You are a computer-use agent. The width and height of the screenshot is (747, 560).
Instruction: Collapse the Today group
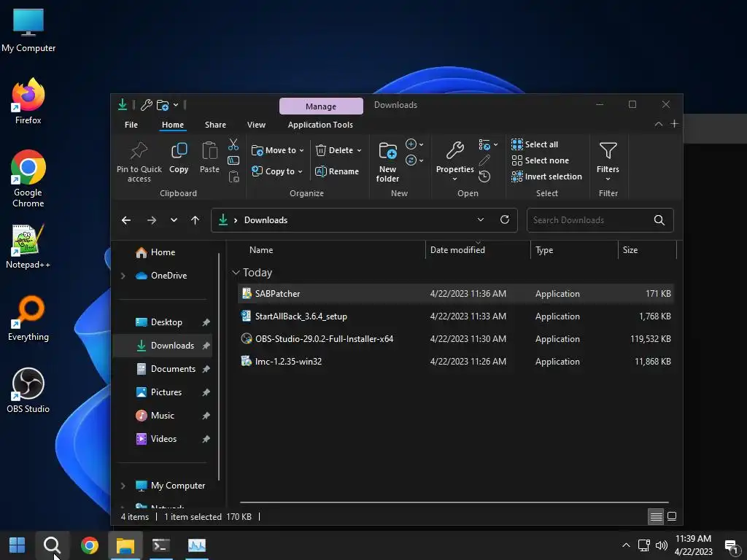(x=236, y=273)
